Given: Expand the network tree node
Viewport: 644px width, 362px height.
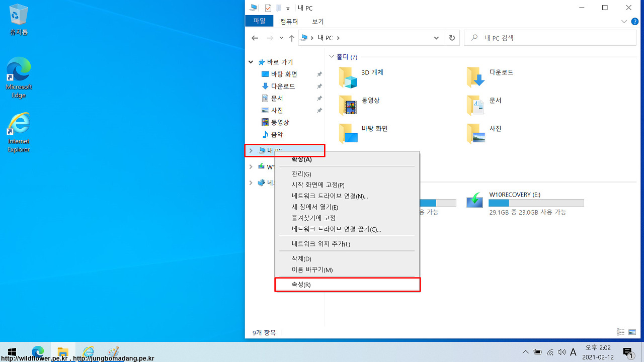Looking at the screenshot, I should pyautogui.click(x=251, y=183).
